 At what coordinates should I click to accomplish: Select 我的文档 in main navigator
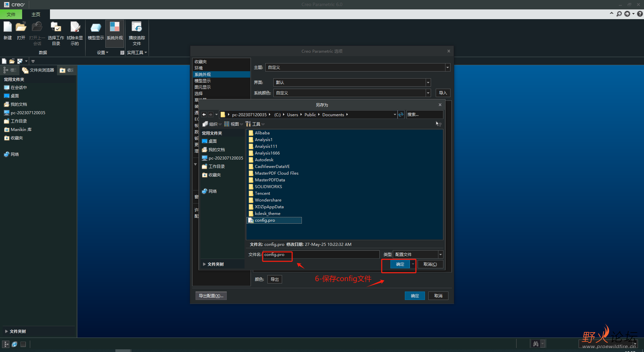(15, 104)
